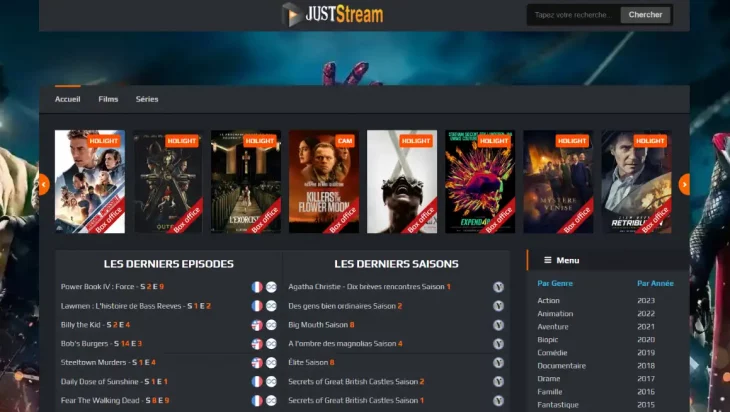The height and width of the screenshot is (412, 730).
Task: Open Big Mouth Saison 8 link
Action: click(321, 325)
